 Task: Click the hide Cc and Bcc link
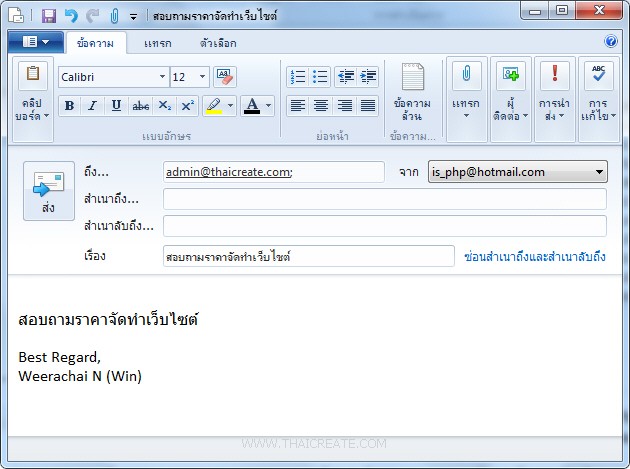(535, 256)
